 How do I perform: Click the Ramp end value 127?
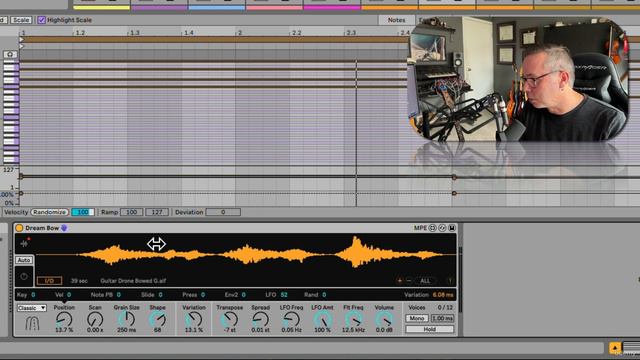pos(157,212)
